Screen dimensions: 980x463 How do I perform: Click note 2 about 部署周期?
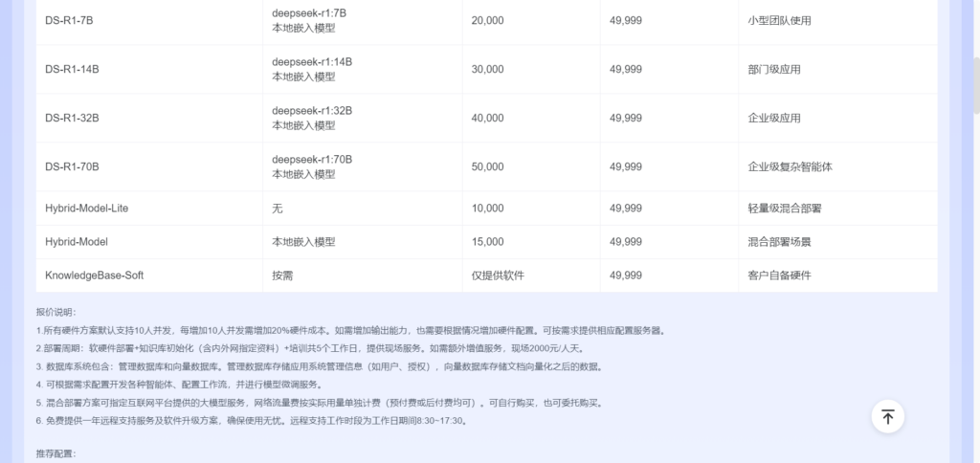(310, 348)
